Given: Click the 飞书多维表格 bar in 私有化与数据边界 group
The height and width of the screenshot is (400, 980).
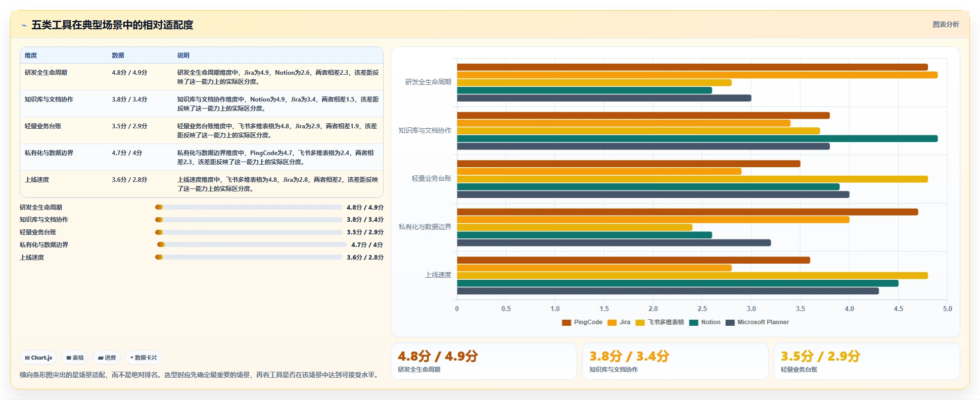Looking at the screenshot, I should click(575, 227).
